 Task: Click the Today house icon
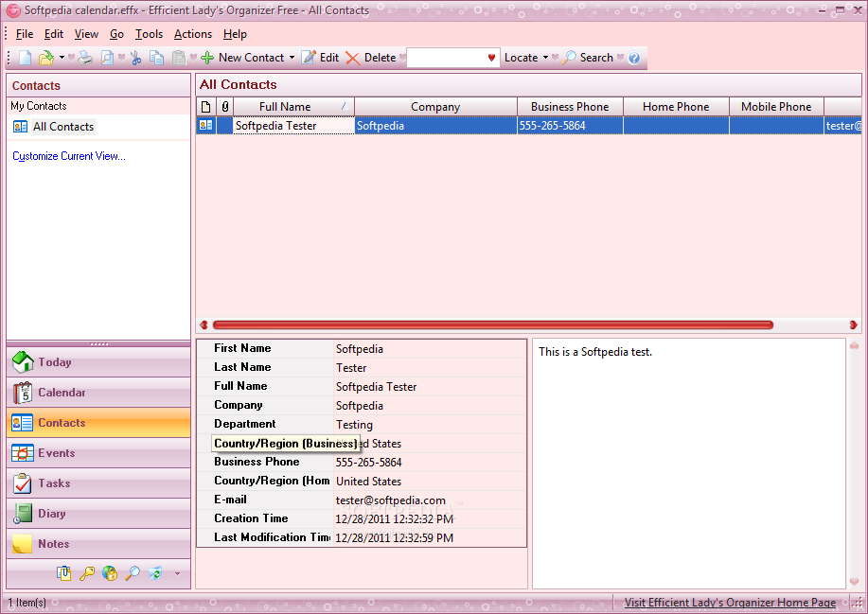click(23, 362)
